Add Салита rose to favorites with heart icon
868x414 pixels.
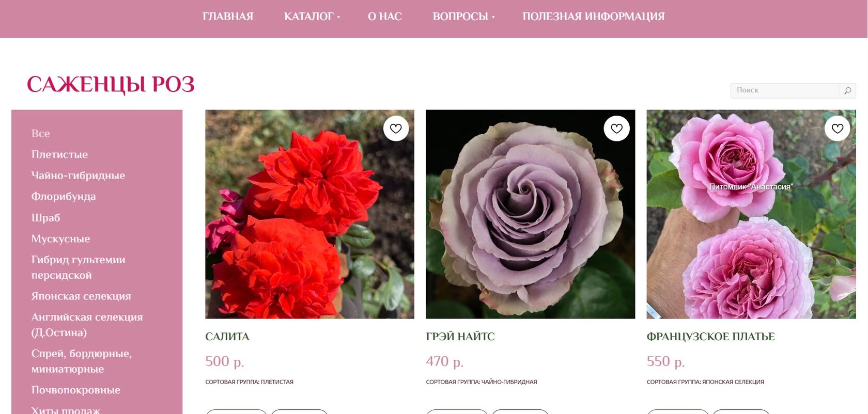click(x=396, y=129)
